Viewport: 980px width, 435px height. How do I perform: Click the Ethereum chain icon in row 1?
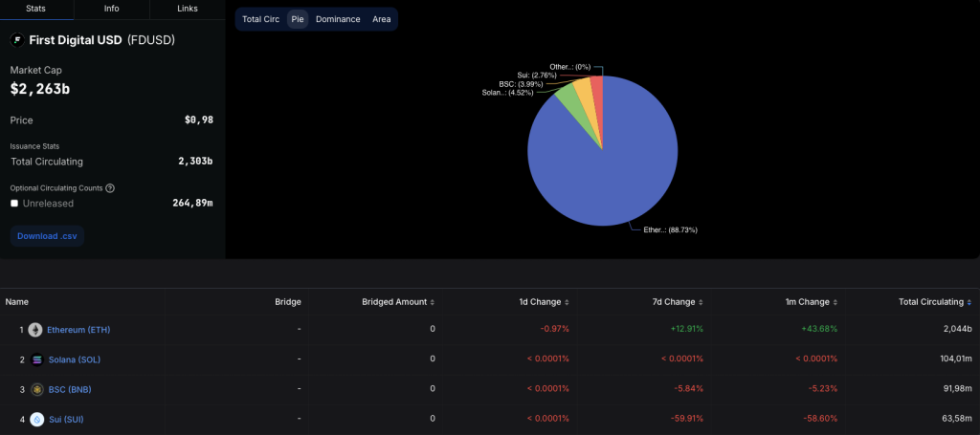[35, 330]
